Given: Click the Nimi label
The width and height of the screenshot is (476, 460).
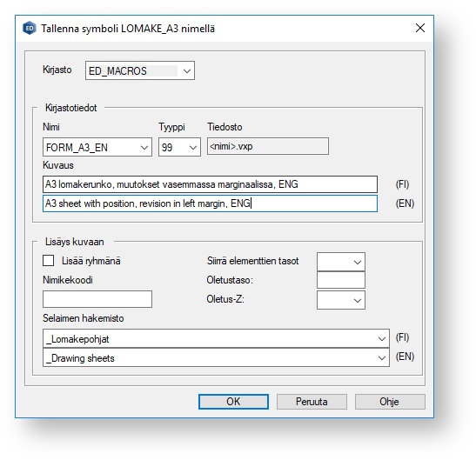Looking at the screenshot, I should [51, 127].
